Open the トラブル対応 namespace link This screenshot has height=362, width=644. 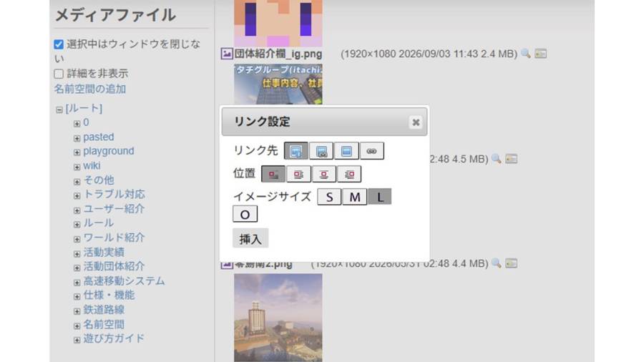[114, 194]
